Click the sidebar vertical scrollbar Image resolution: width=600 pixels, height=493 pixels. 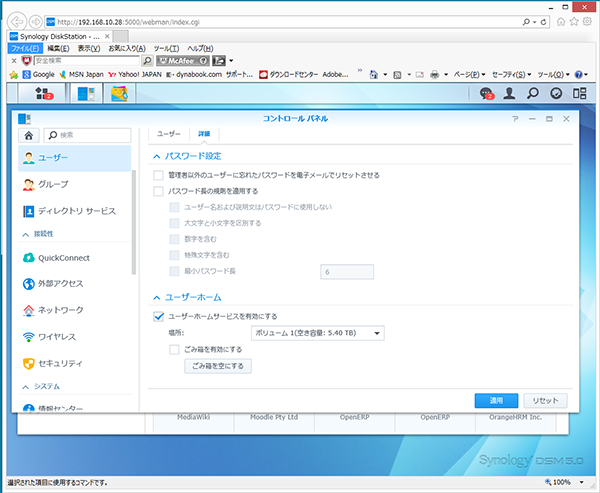click(x=134, y=222)
